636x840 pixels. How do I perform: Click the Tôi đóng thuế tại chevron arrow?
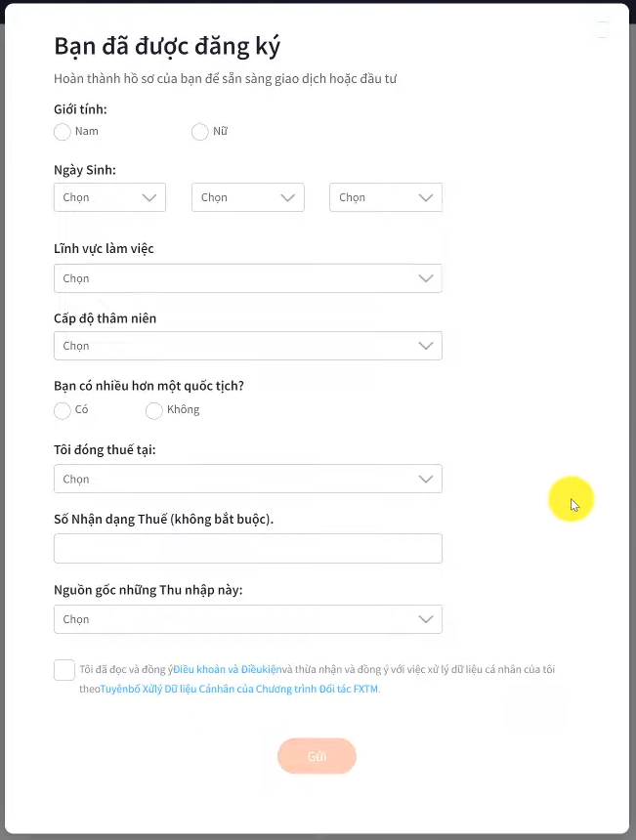(425, 479)
